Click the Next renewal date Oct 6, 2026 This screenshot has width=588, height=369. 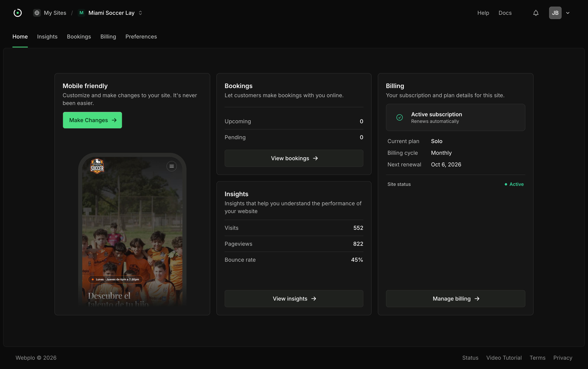(446, 164)
